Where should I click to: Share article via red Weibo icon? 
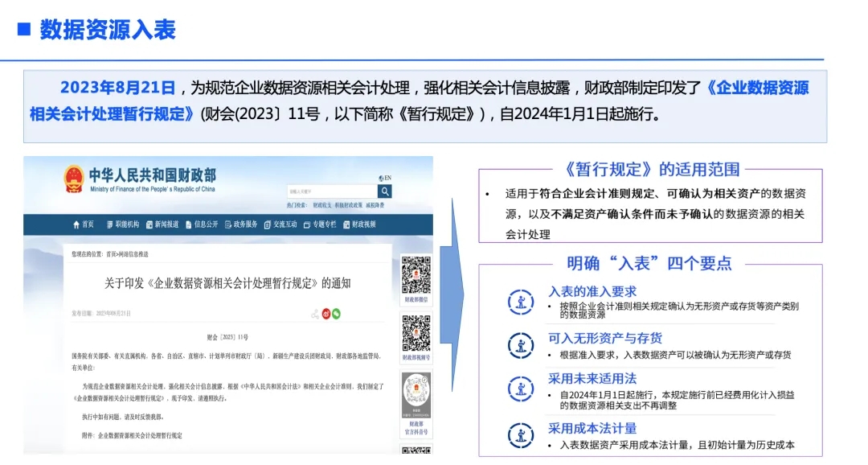pyautogui.click(x=326, y=315)
